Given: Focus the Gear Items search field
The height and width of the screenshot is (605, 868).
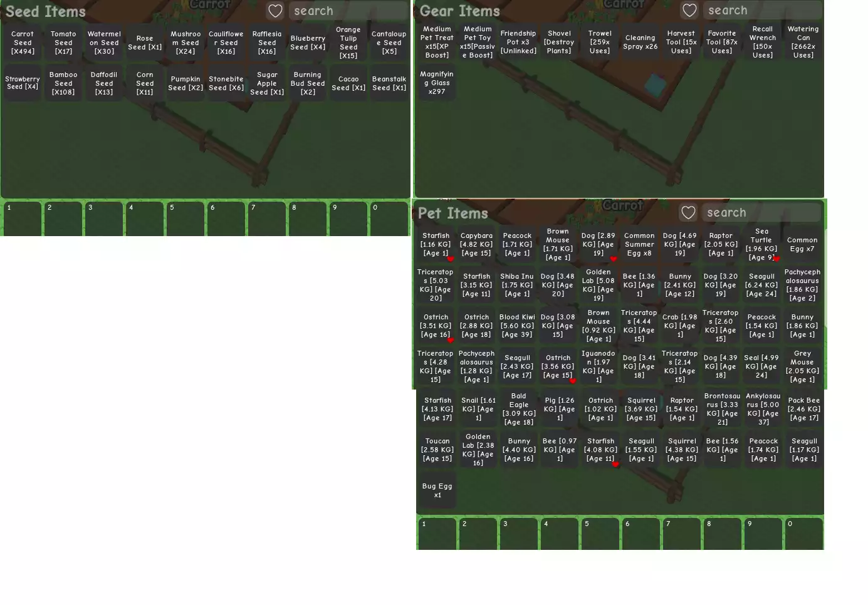Looking at the screenshot, I should pyautogui.click(x=761, y=11).
